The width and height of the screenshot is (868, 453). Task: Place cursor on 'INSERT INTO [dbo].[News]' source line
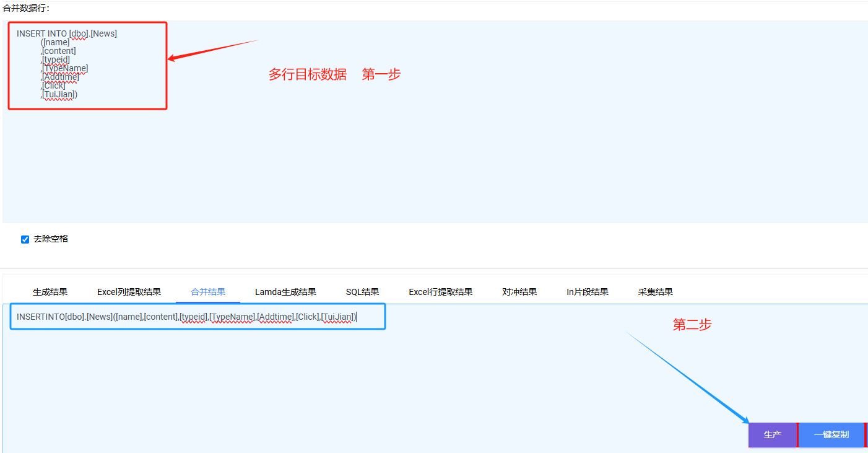click(x=67, y=33)
